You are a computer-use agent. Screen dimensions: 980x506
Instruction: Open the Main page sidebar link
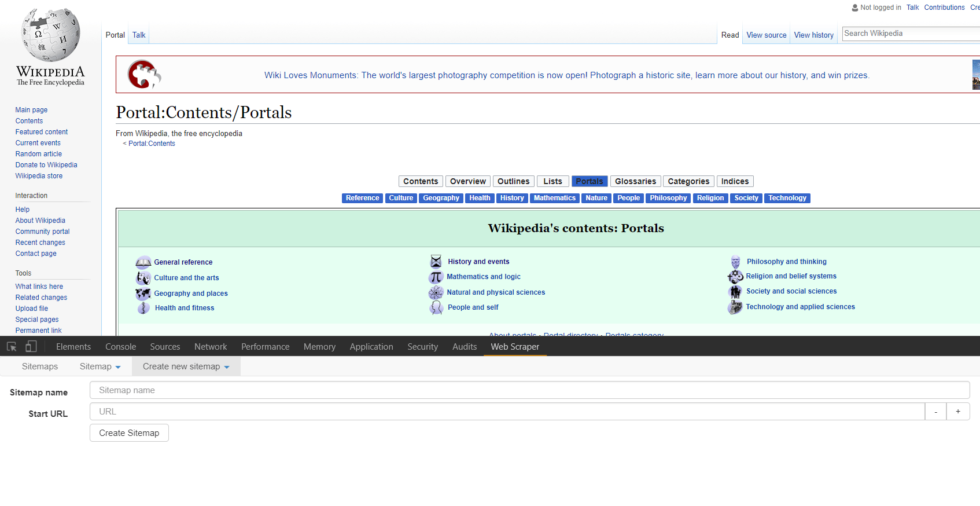pyautogui.click(x=31, y=110)
